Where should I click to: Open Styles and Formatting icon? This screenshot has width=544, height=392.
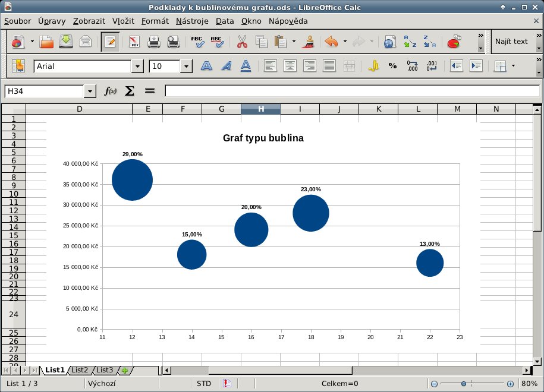point(18,66)
